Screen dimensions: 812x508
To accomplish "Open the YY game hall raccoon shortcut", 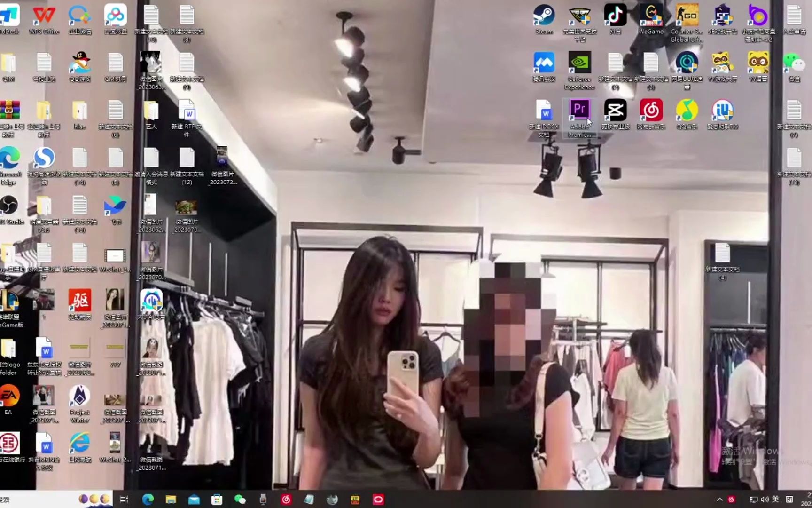I will pyautogui.click(x=722, y=67).
